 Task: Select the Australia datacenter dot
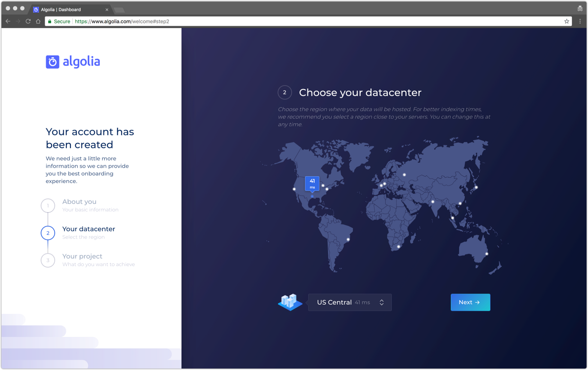pos(487,254)
